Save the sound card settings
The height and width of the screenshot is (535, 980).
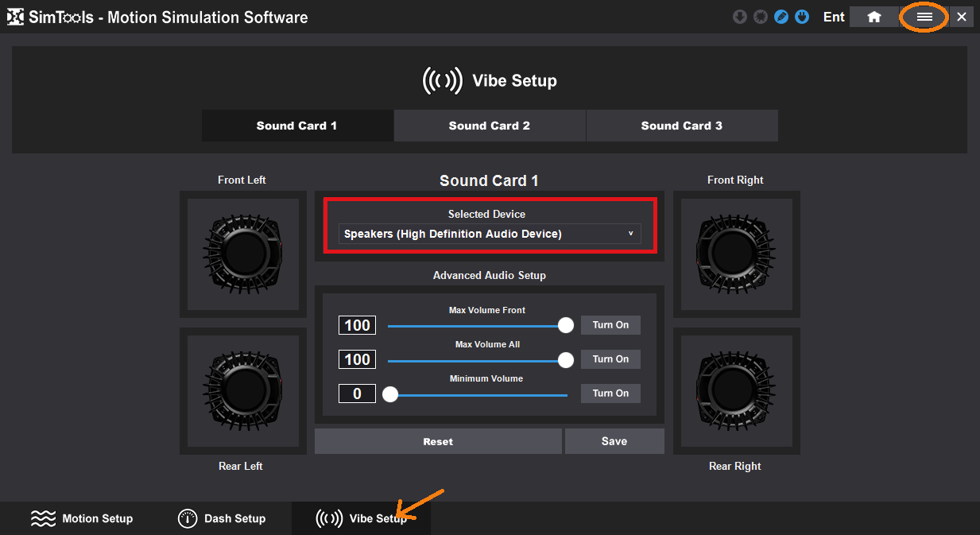(x=614, y=441)
